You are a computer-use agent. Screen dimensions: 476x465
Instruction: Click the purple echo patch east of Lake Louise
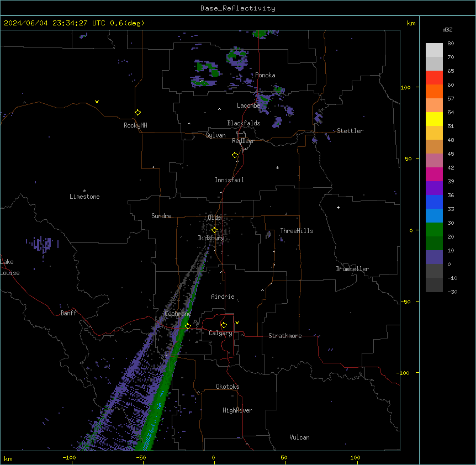click(43, 244)
